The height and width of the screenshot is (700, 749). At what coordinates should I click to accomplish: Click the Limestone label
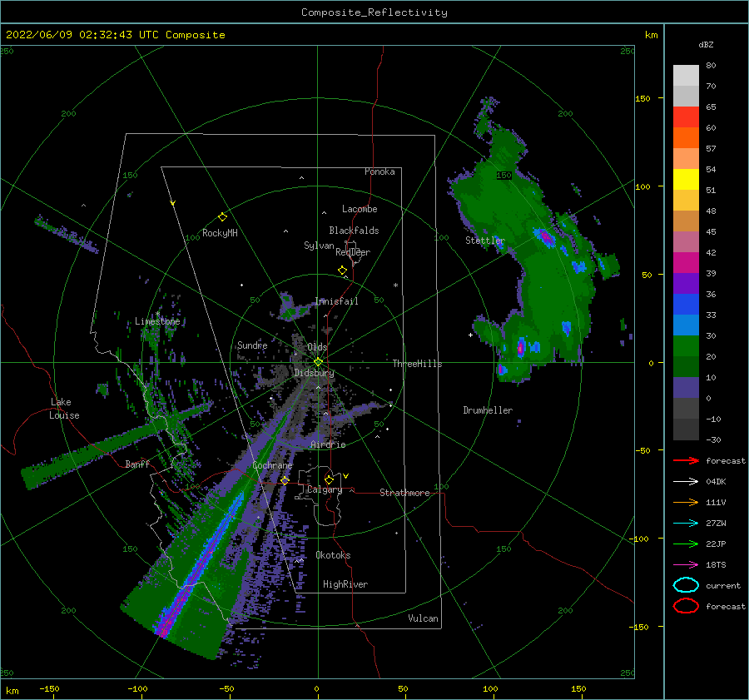(157, 321)
